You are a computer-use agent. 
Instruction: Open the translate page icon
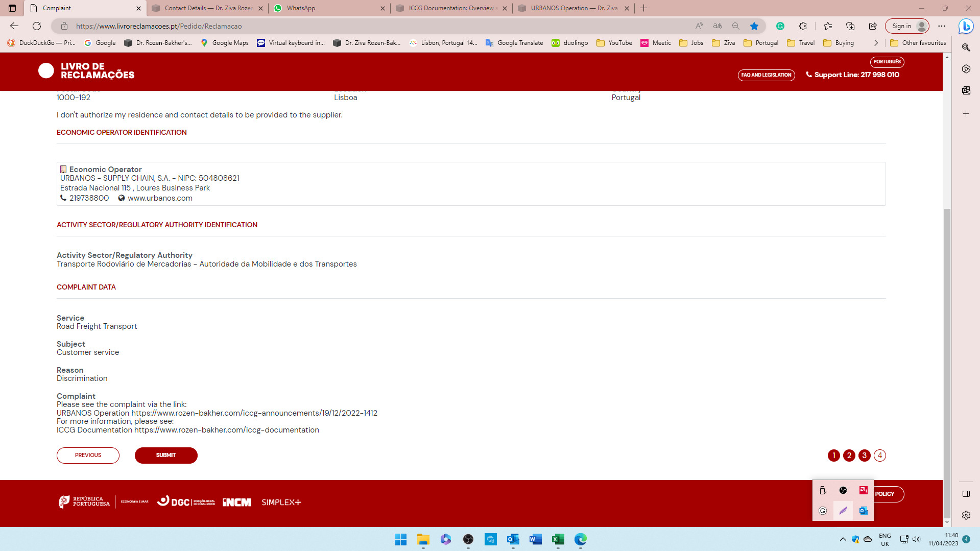pos(717,26)
